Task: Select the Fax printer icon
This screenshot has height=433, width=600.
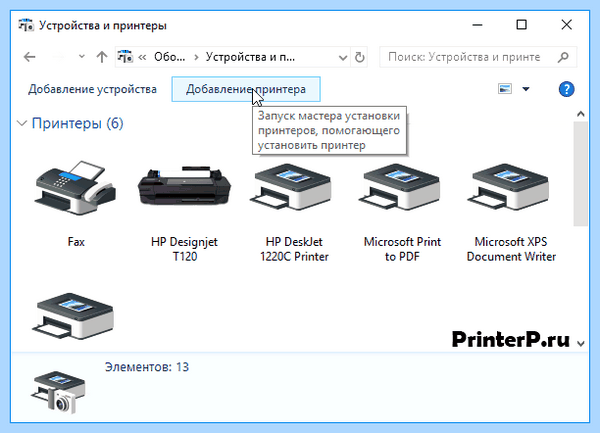Action: pos(75,187)
